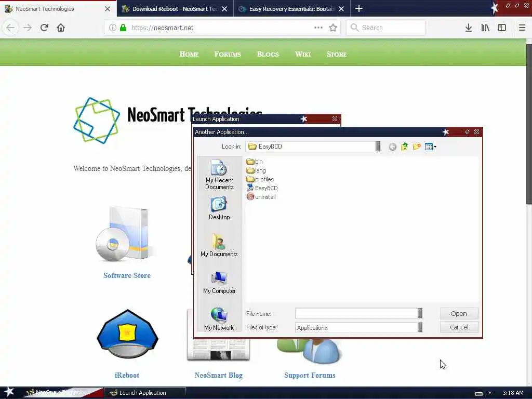The width and height of the screenshot is (532, 399).
Task: Click the Cancel button in dialog
Action: [459, 327]
